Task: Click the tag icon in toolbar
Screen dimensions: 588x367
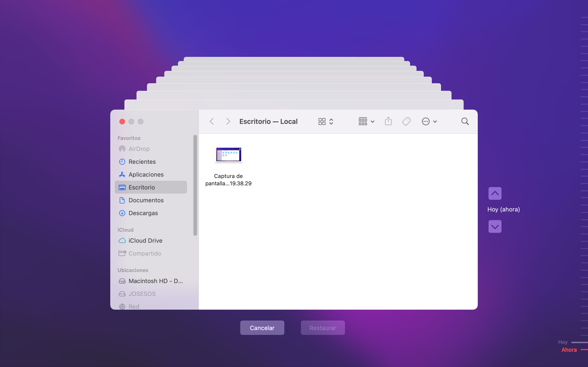Action: coord(406,121)
